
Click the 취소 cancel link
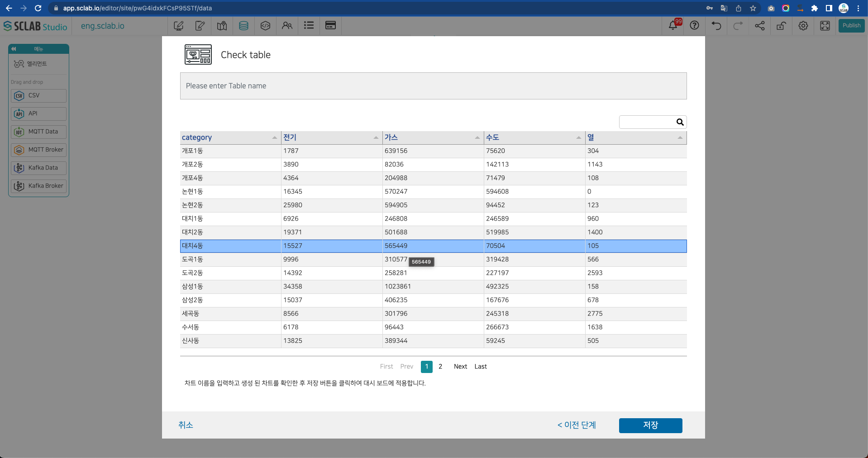(186, 425)
